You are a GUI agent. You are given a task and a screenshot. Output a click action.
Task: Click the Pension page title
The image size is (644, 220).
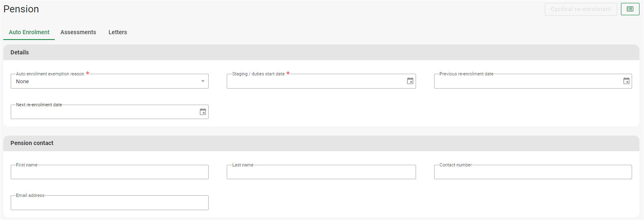point(21,9)
